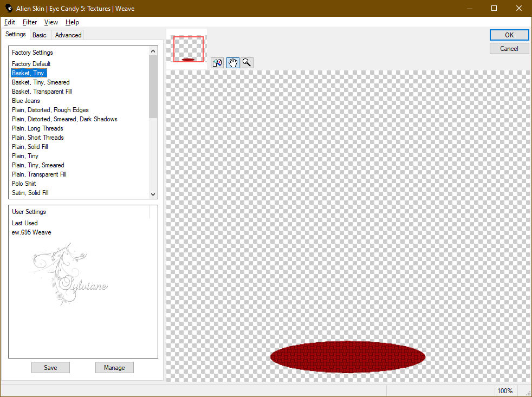Viewport: 532px width, 397px height.
Task: Select Basket, Transparent Fill preset
Action: [42, 92]
